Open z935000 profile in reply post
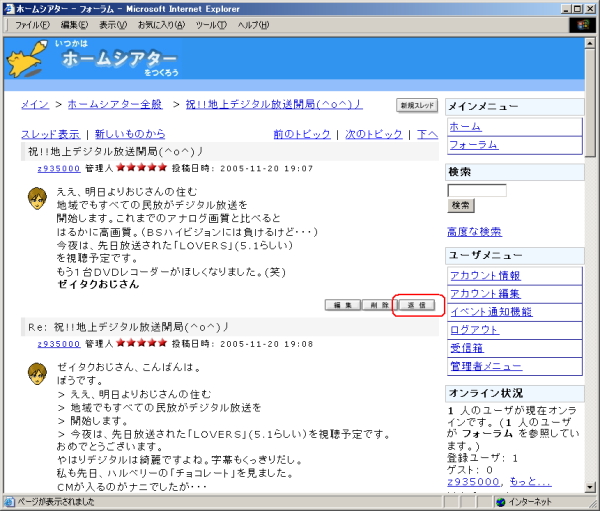Image resolution: width=600 pixels, height=511 pixels. [x=59, y=344]
